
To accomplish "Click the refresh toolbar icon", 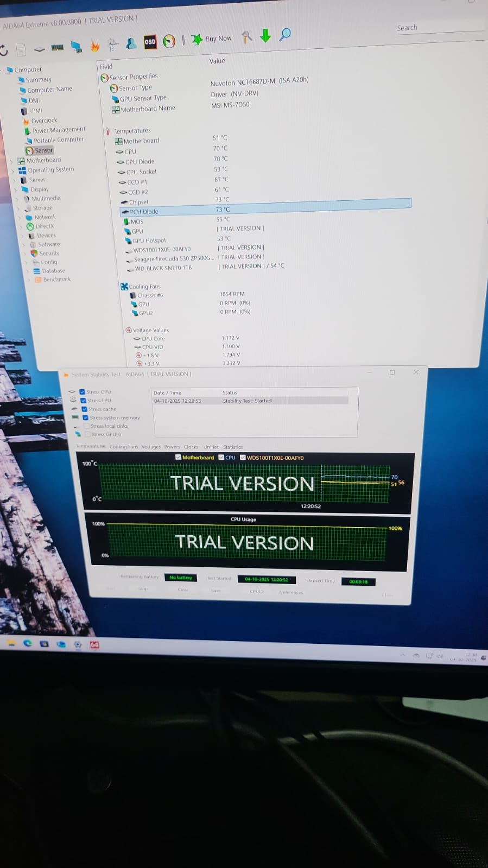I will pyautogui.click(x=4, y=51).
